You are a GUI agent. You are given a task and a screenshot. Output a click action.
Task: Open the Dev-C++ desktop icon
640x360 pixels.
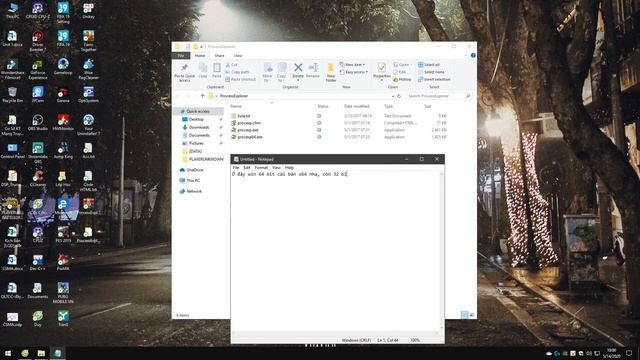point(38,263)
